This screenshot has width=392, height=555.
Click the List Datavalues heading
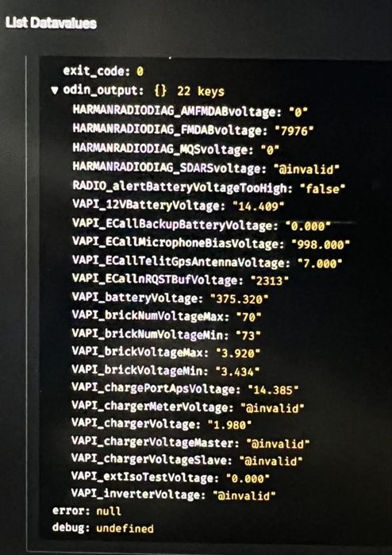(51, 23)
